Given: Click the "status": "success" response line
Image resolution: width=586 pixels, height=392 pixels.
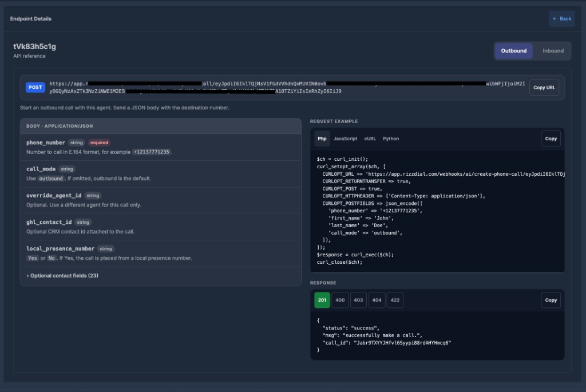Looking at the screenshot, I should (351, 328).
